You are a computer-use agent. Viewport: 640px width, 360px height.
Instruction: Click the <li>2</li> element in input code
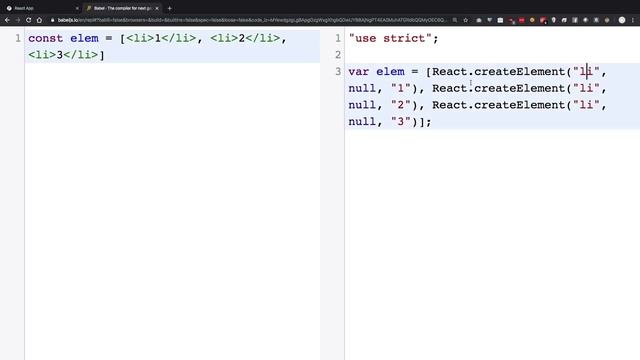(x=245, y=38)
